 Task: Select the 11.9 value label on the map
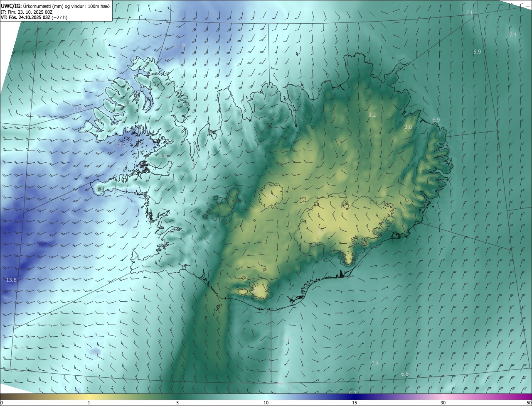click(180, 46)
